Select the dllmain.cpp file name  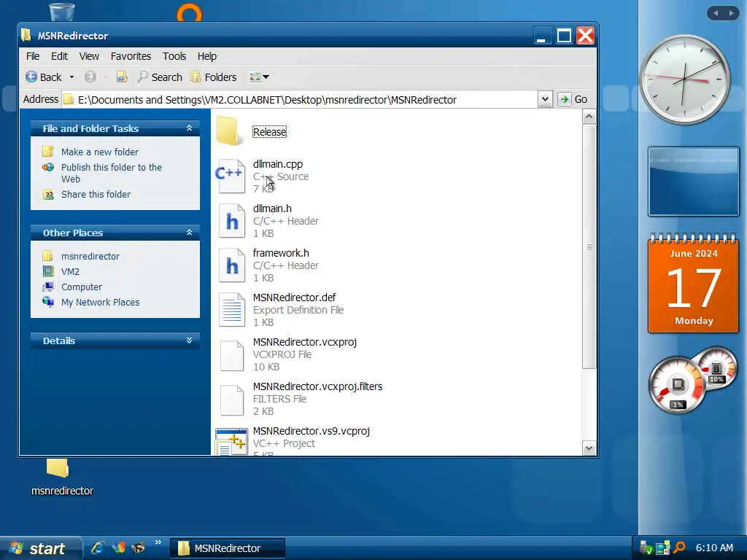[278, 164]
